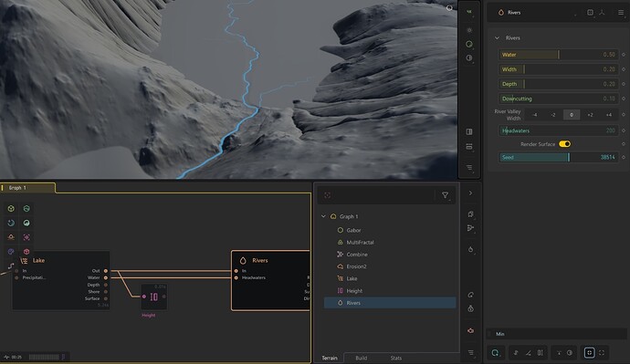Select River Valley Width option -4
This screenshot has height=364, width=630.
click(534, 115)
